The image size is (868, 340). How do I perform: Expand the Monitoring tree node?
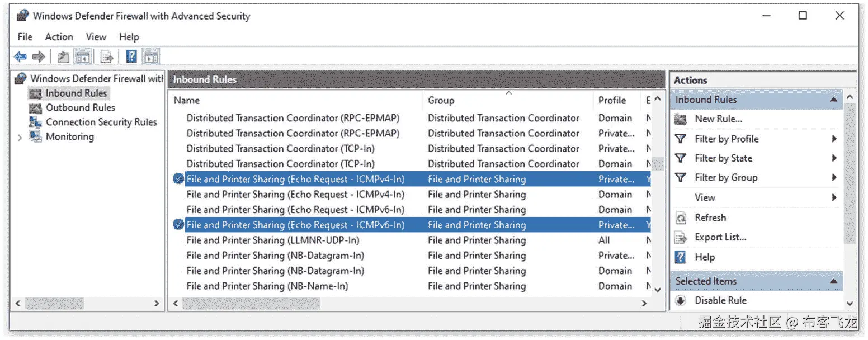click(20, 137)
